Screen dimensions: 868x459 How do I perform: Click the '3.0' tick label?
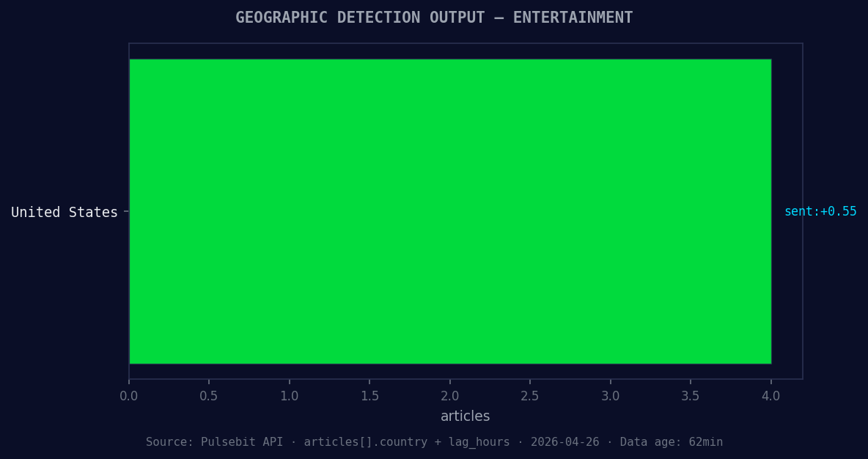coord(611,395)
